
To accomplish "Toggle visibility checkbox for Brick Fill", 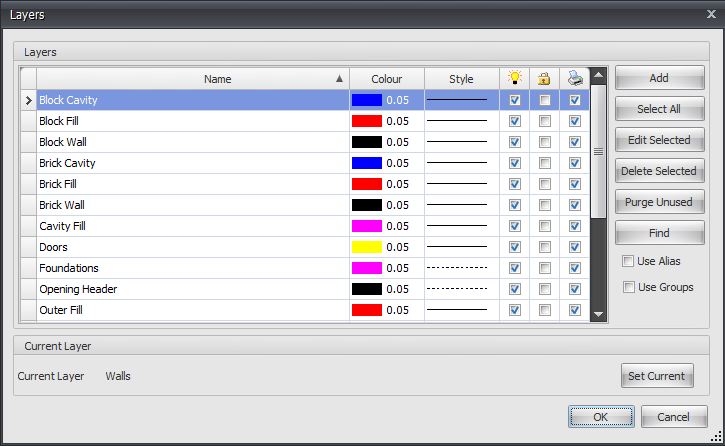I will click(x=515, y=184).
